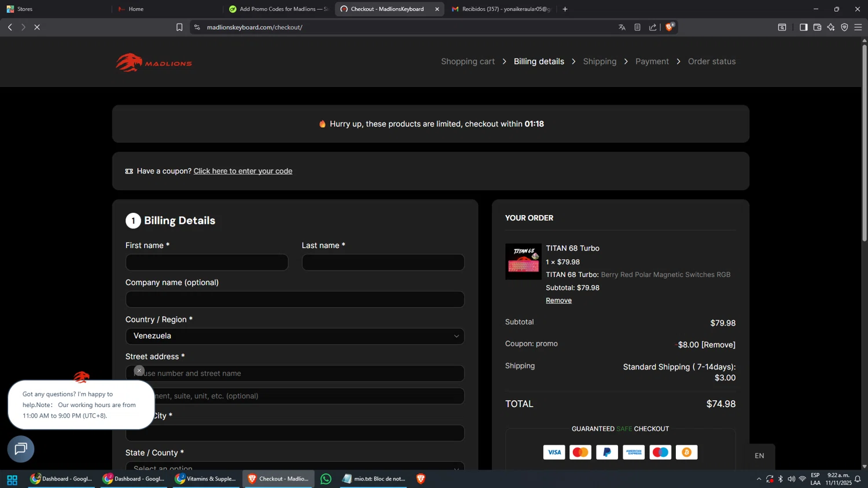
Task: Open the notifications bell in tray
Action: pyautogui.click(x=858, y=479)
